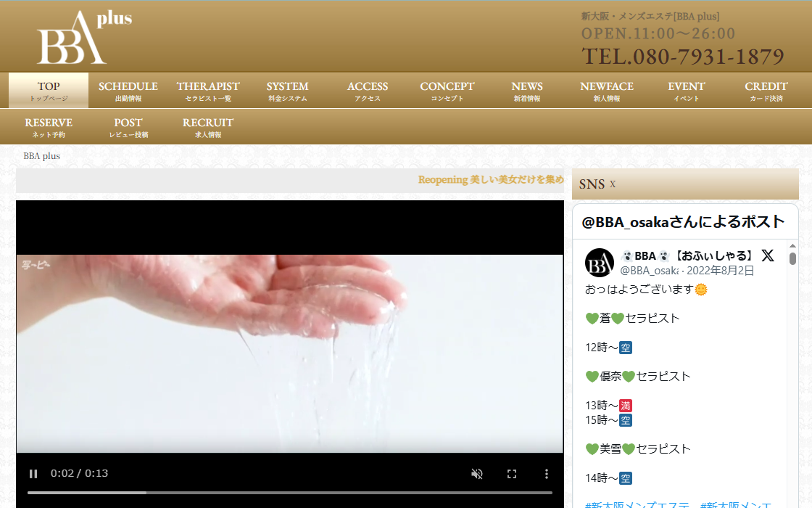Open the SCHEDULE menu
The height and width of the screenshot is (508, 812).
[128, 91]
